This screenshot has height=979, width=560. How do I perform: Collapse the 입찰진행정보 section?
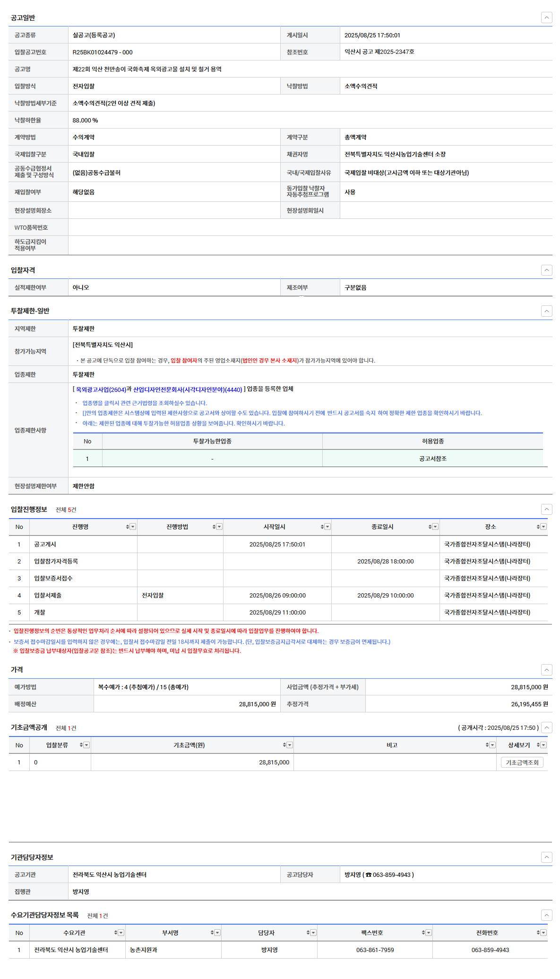(x=546, y=509)
